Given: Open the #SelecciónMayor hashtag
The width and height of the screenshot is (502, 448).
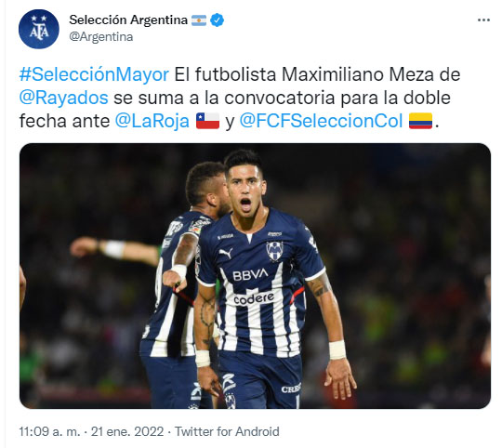Looking at the screenshot, I should [x=94, y=74].
